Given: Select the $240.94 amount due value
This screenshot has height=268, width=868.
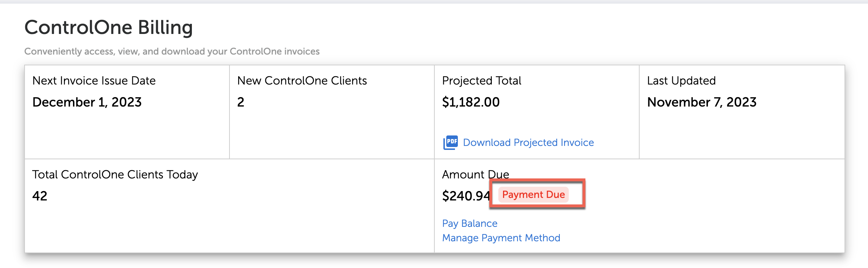Looking at the screenshot, I should tap(465, 196).
